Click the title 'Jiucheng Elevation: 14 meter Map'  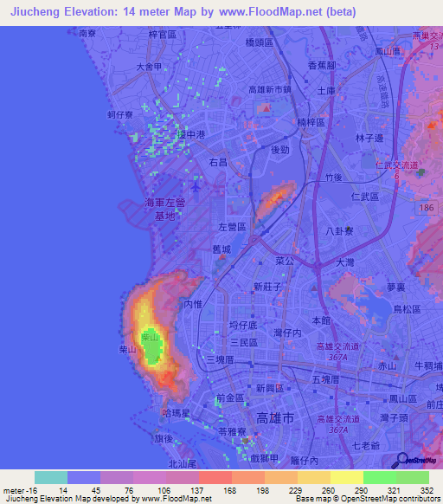click(x=103, y=12)
